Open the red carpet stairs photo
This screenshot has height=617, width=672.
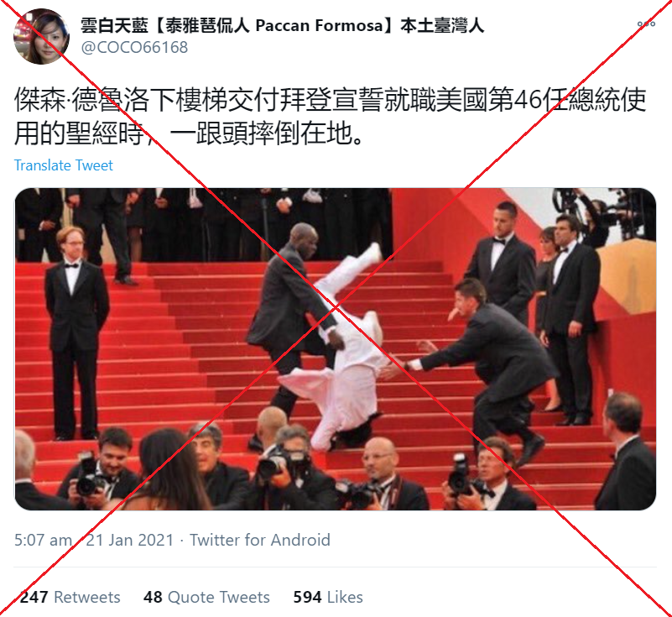335,348
